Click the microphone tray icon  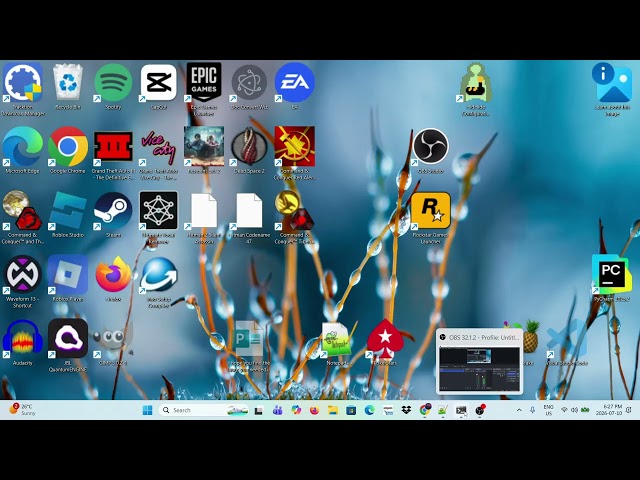click(532, 410)
